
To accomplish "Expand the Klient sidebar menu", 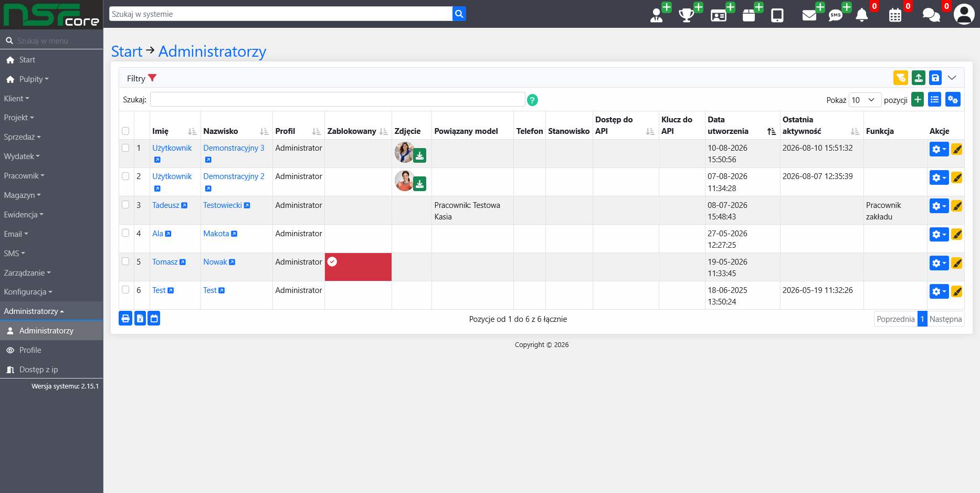I will click(16, 98).
